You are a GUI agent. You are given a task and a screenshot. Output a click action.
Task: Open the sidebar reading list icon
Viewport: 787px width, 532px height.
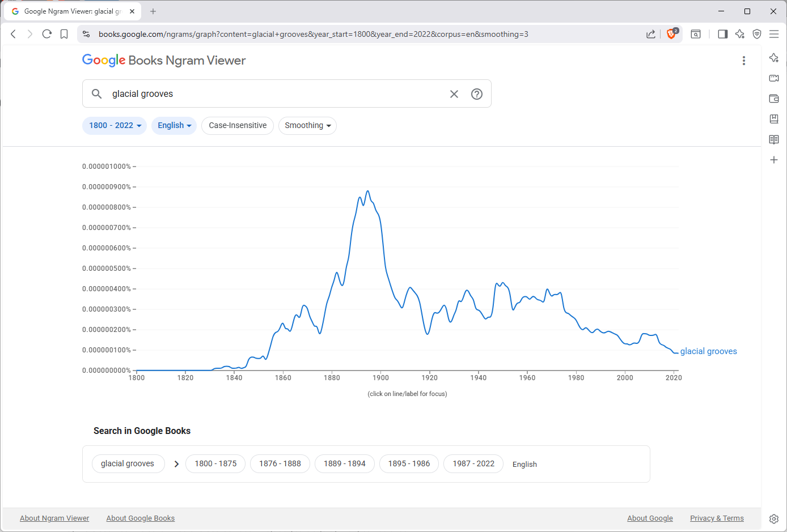pyautogui.click(x=774, y=139)
